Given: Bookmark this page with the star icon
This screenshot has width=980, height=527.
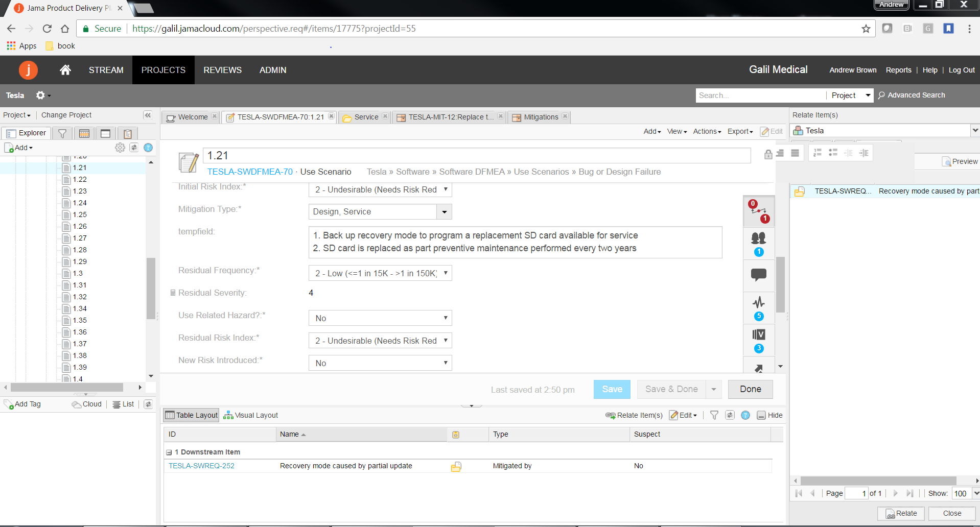Looking at the screenshot, I should [866, 29].
